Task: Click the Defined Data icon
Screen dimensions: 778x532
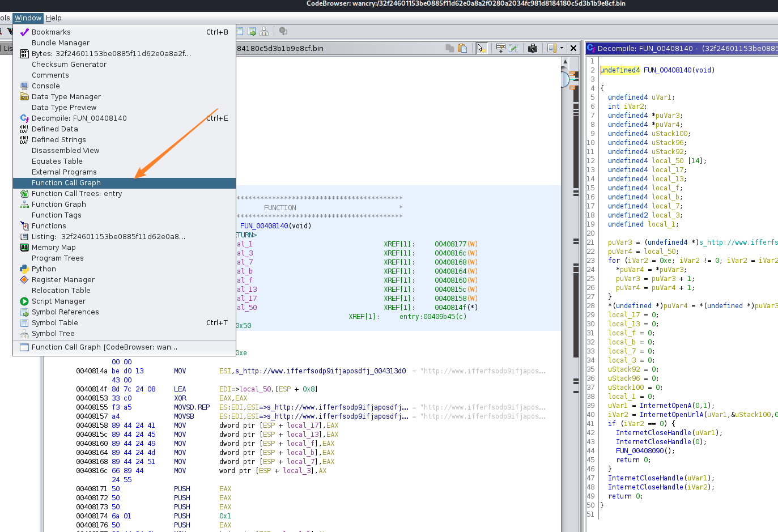Action: (24, 129)
